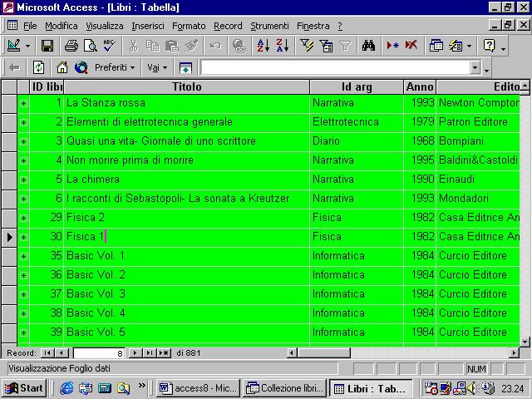Go to the last record button
This screenshot has height=399, width=532.
point(150,353)
